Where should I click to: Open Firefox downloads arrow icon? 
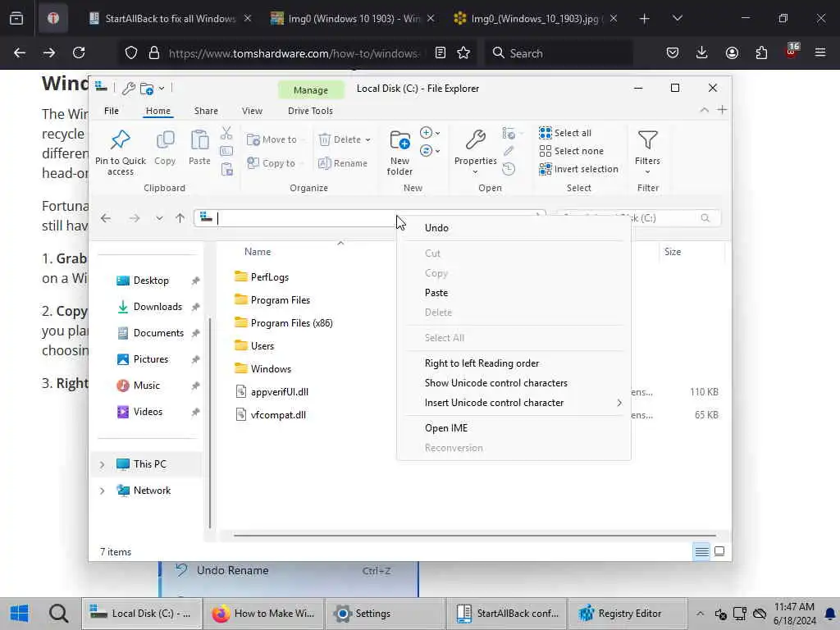point(702,52)
